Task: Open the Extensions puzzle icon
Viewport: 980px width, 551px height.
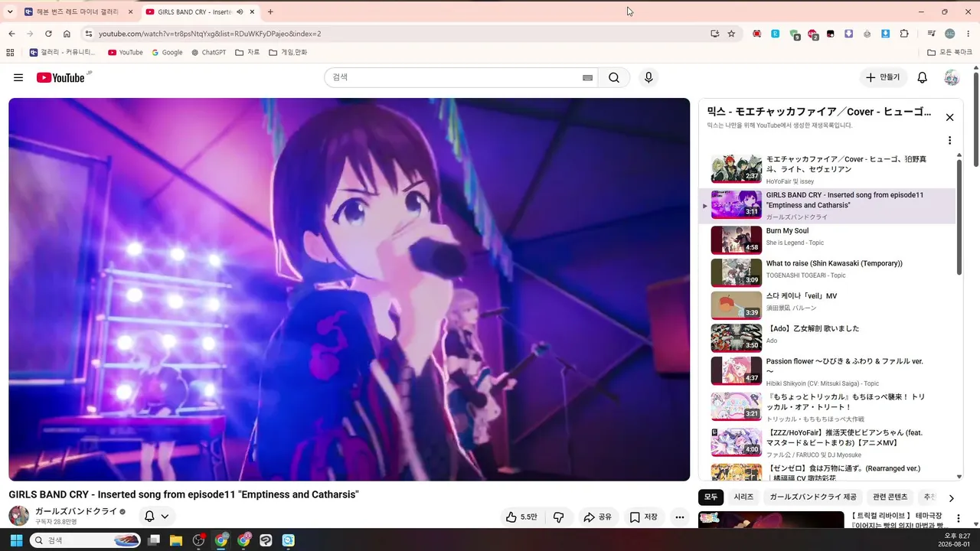Action: click(x=904, y=34)
